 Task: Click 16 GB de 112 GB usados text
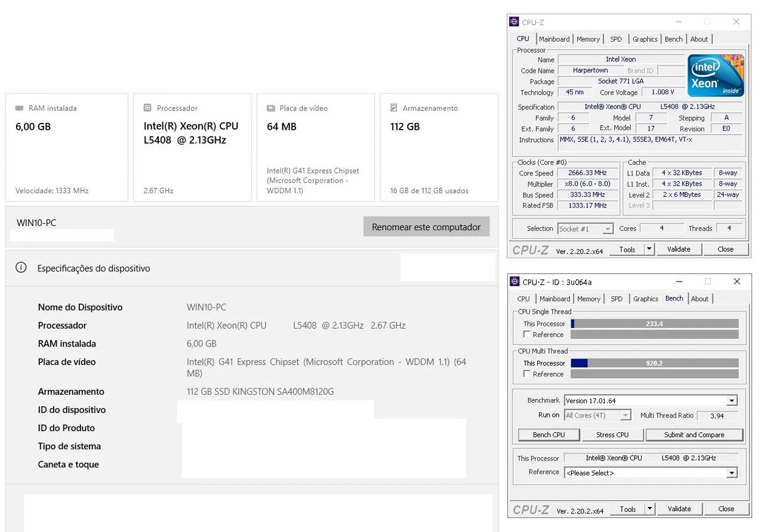pos(429,191)
